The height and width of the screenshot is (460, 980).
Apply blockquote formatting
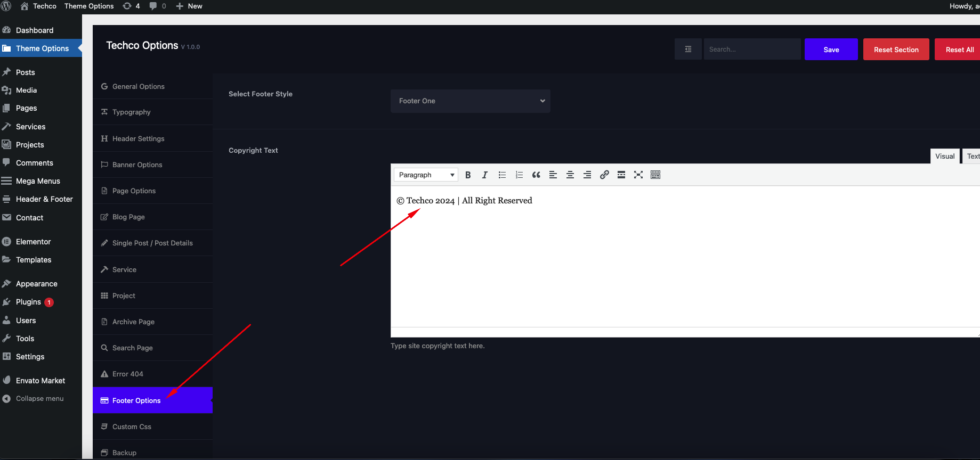tap(536, 175)
